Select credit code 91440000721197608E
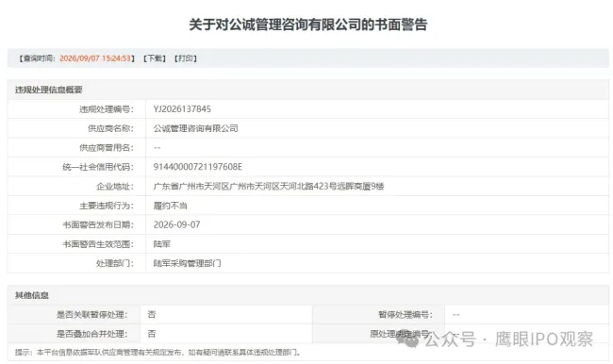The image size is (613, 364). (x=197, y=167)
